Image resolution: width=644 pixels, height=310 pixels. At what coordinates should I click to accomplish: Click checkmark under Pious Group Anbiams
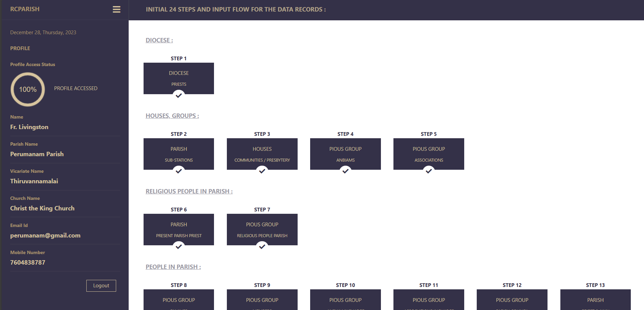coord(345,171)
